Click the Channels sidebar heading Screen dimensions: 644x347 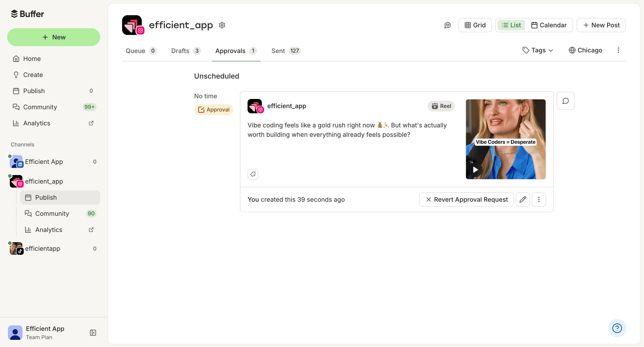click(x=23, y=144)
